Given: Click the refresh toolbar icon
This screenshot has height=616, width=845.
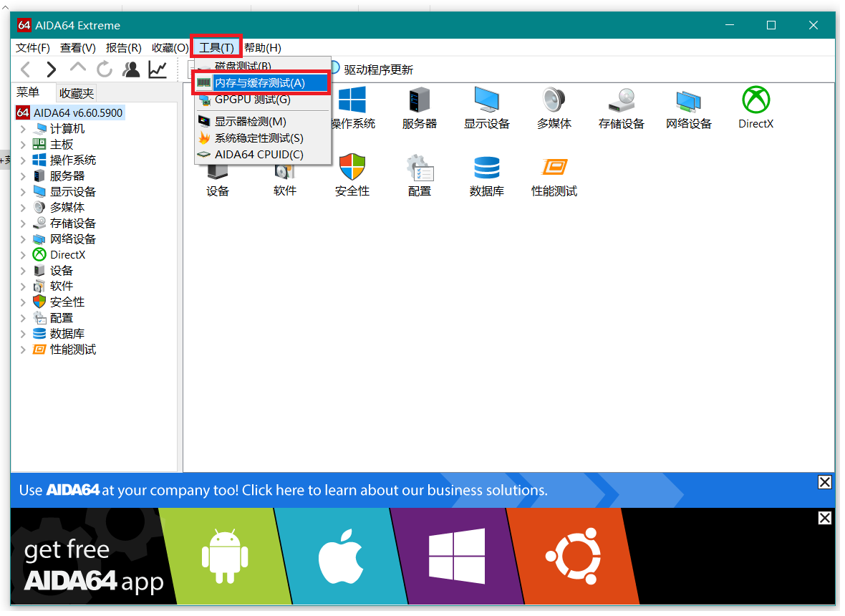Looking at the screenshot, I should point(105,69).
